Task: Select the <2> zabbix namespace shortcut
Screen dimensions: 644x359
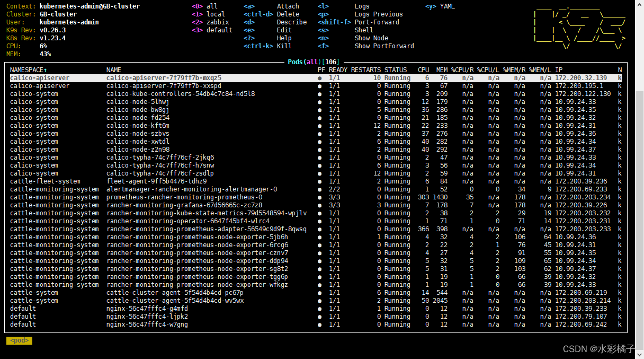Action: coord(210,22)
